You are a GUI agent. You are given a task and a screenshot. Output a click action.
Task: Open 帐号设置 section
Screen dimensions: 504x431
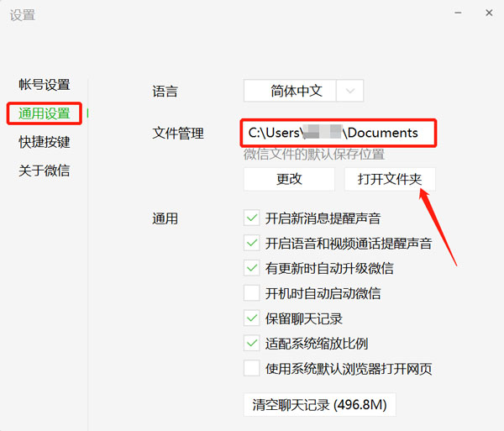click(44, 85)
